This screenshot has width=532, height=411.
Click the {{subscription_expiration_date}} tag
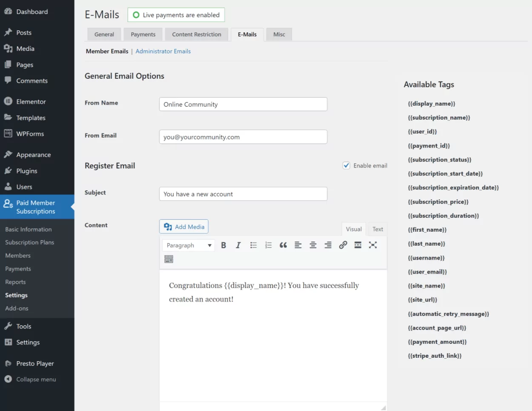(x=453, y=187)
